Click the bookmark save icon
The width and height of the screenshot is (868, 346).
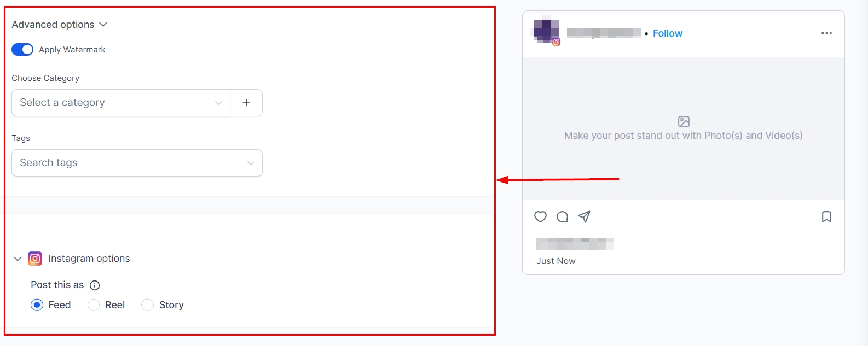826,217
